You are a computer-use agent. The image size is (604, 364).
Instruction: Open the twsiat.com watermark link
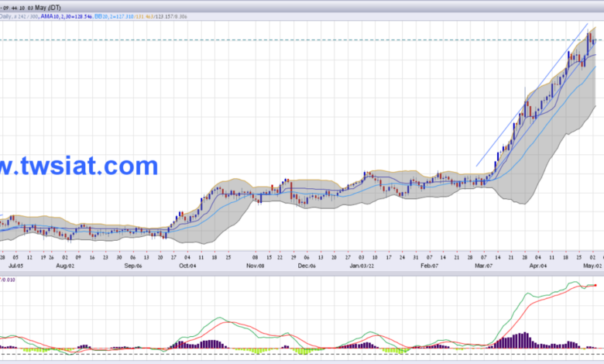click(x=79, y=166)
